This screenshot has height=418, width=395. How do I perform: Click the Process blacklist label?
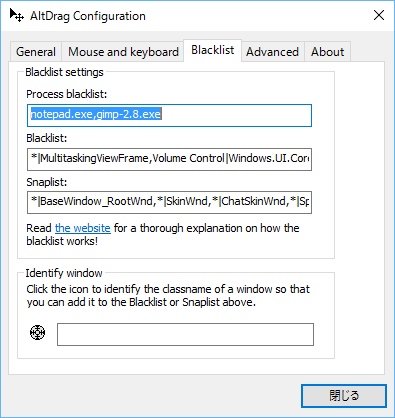pyautogui.click(x=67, y=94)
